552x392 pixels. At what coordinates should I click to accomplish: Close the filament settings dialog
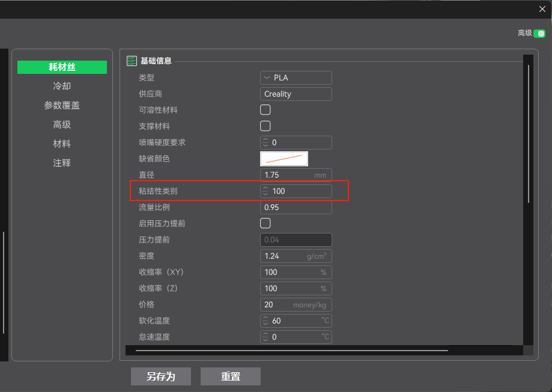click(x=542, y=8)
